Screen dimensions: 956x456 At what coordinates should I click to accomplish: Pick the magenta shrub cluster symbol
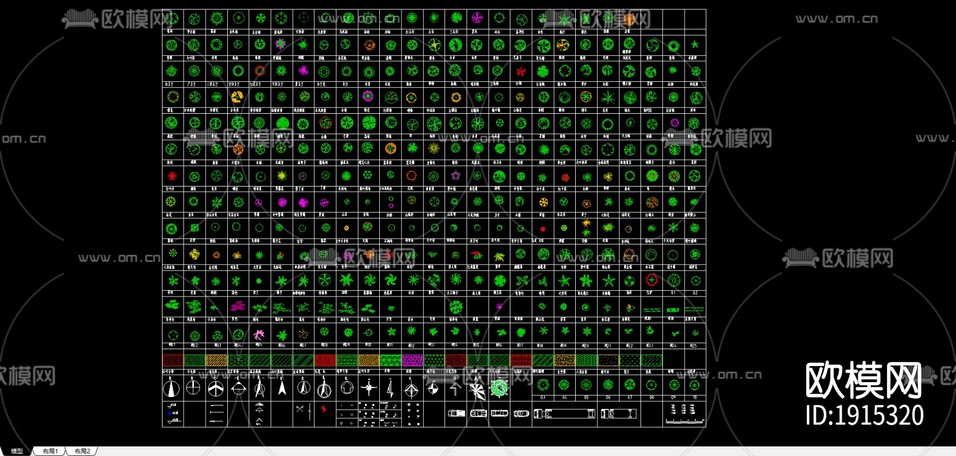[237, 306]
